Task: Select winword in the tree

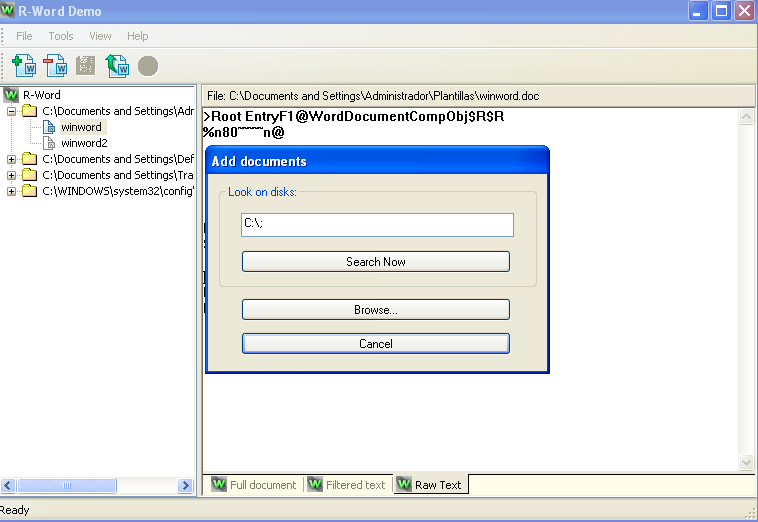Action: 82,127
